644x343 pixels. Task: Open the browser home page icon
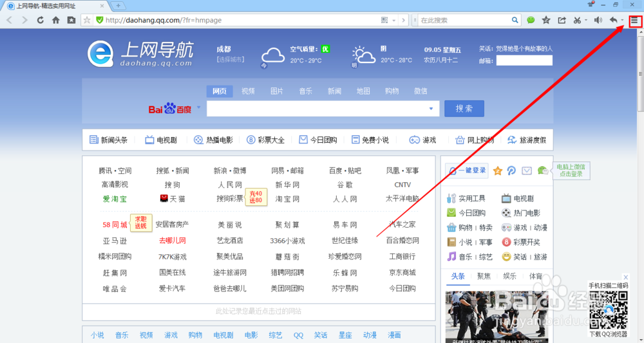point(56,20)
